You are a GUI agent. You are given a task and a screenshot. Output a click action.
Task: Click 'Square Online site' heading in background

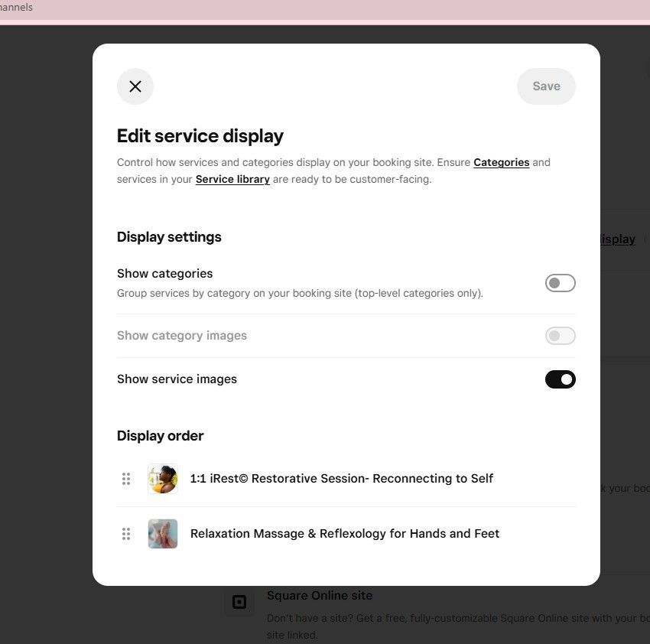tap(320, 596)
